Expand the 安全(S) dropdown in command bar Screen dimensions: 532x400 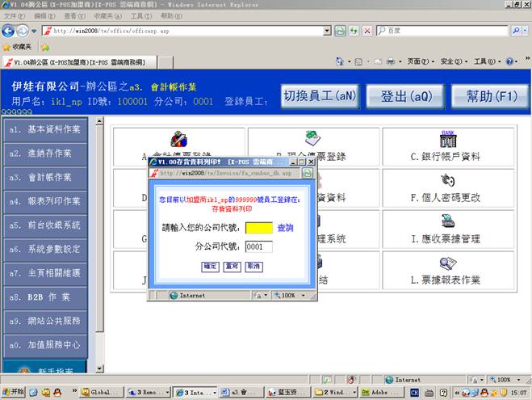(x=452, y=61)
